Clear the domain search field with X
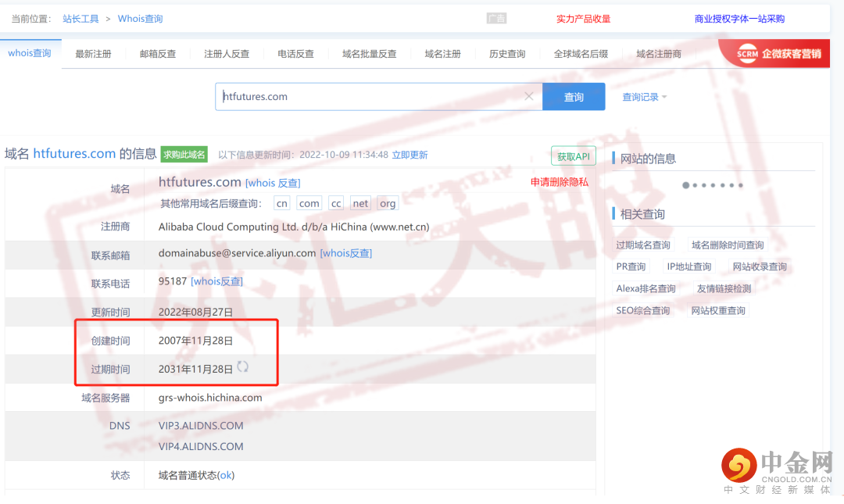Screen dimensions: 844x504 click(528, 96)
